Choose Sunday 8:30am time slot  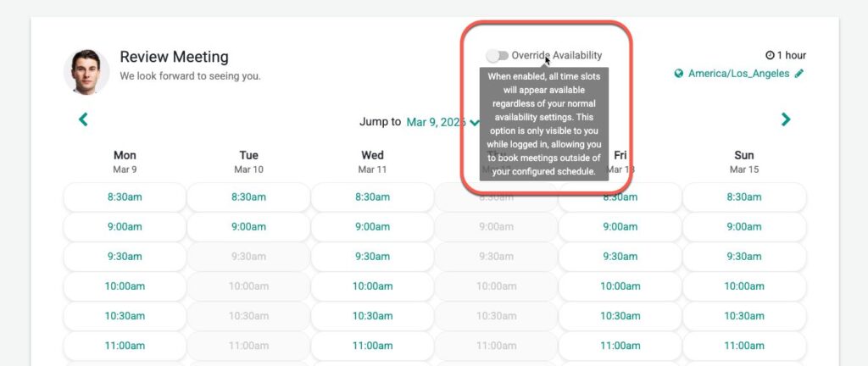pyautogui.click(x=743, y=197)
